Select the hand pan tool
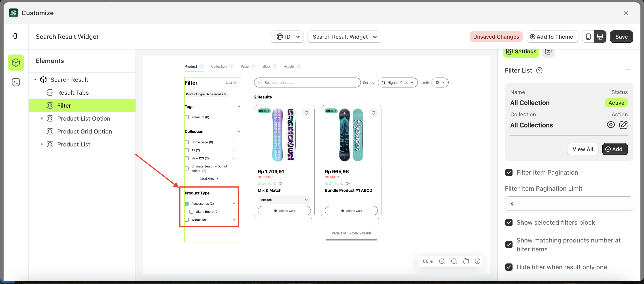The image size is (644, 284). (x=466, y=261)
